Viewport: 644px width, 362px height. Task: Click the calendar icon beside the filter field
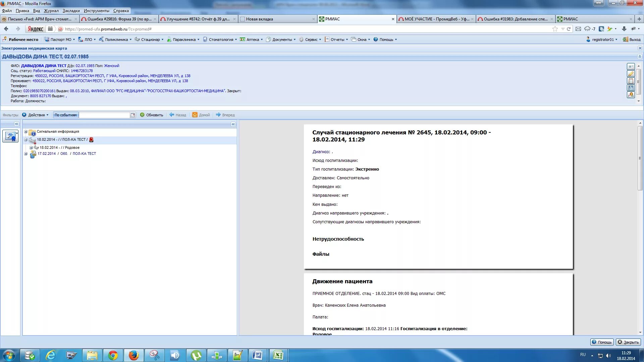(x=133, y=115)
